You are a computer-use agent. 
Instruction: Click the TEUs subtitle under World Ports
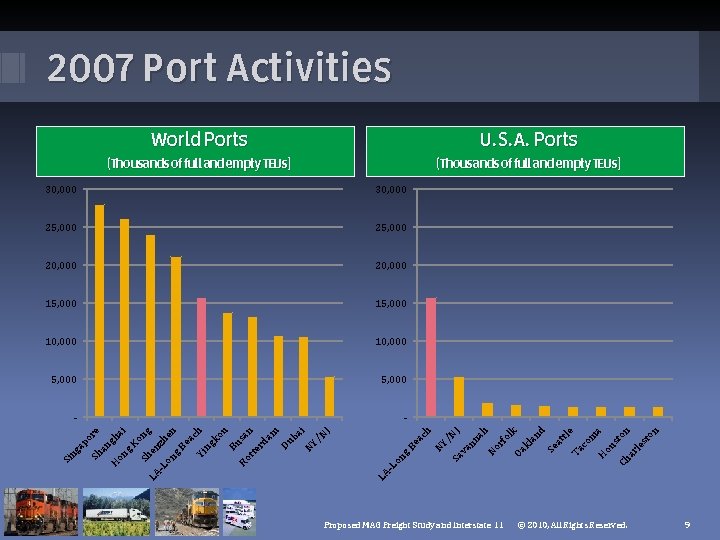click(199, 163)
